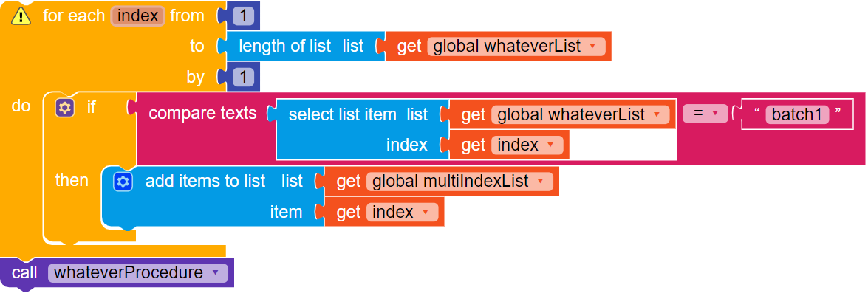Edit the 'by' step number value 1
The image size is (868, 296).
tap(243, 77)
